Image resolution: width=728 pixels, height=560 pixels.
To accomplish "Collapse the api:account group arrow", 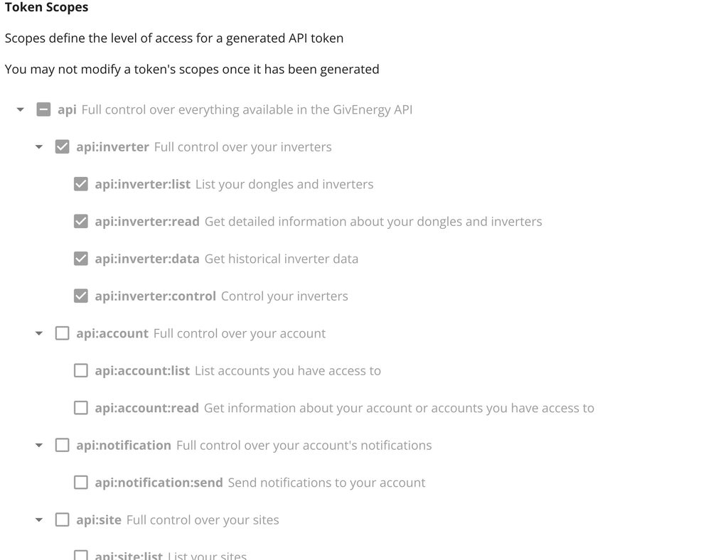I will pos(39,333).
